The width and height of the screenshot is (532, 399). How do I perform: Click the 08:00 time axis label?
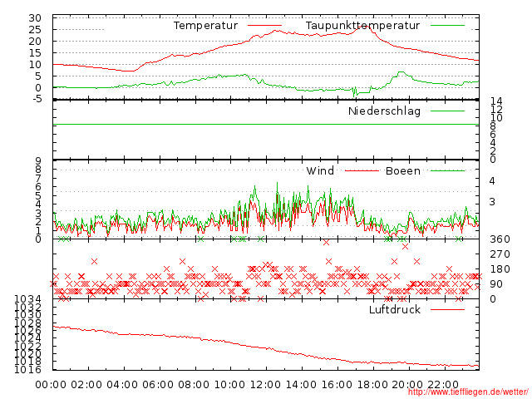pyautogui.click(x=194, y=385)
